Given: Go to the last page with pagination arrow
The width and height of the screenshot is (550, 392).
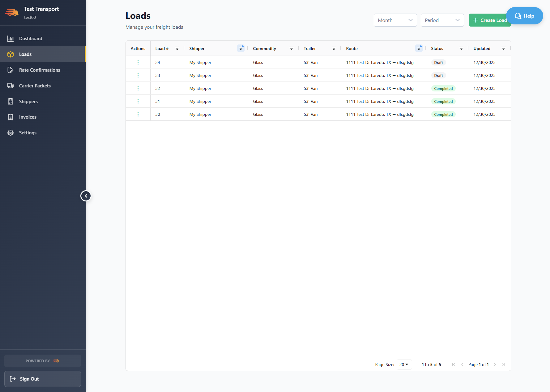Looking at the screenshot, I should point(504,365).
